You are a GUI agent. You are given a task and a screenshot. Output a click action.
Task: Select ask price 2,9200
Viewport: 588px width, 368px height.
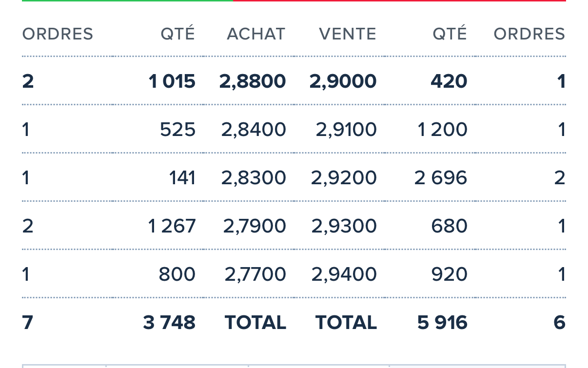point(344,178)
